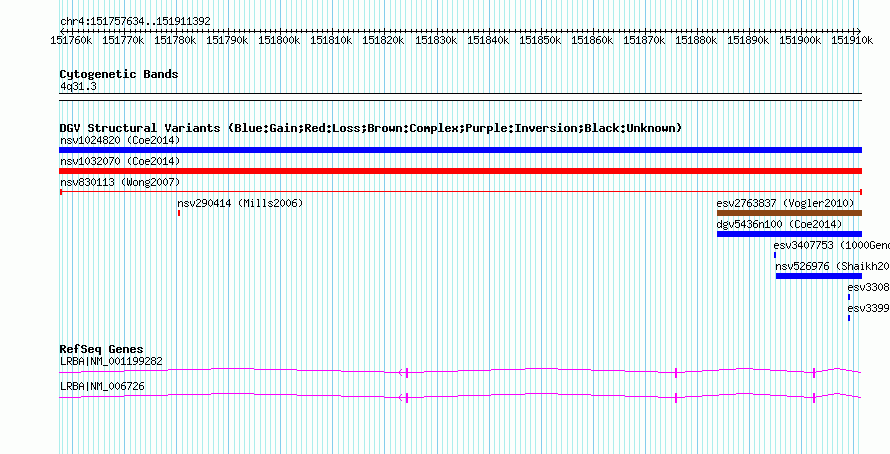Image resolution: width=890 pixels, height=454 pixels.
Task: Click the 151850k ruler label
Action: click(539, 40)
